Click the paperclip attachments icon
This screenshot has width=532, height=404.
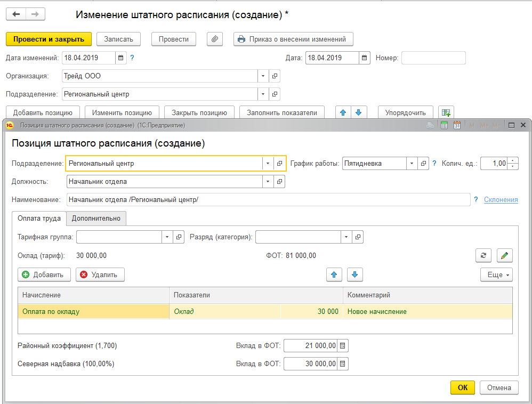(x=214, y=39)
